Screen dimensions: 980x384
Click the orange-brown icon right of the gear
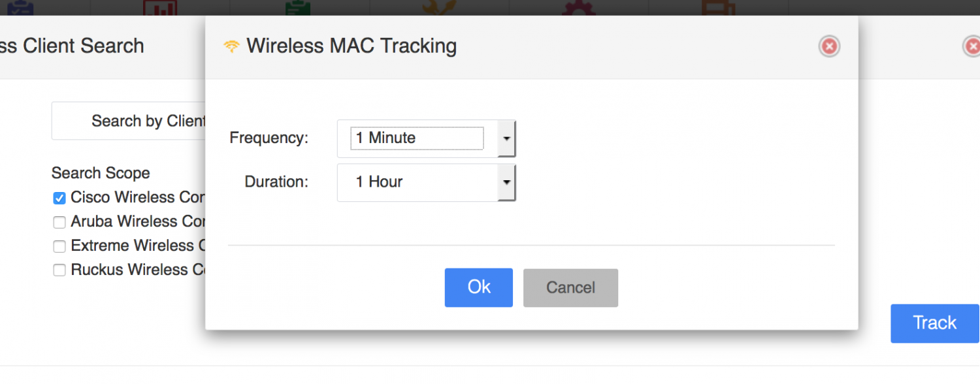pyautogui.click(x=718, y=8)
